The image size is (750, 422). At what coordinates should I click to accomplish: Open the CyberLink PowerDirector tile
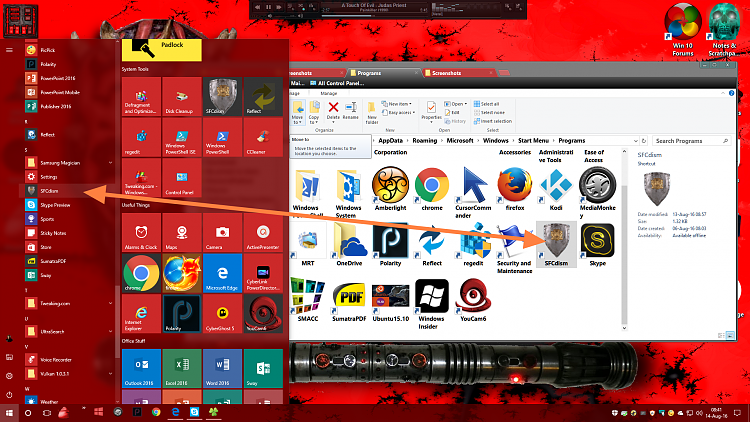pos(263,273)
